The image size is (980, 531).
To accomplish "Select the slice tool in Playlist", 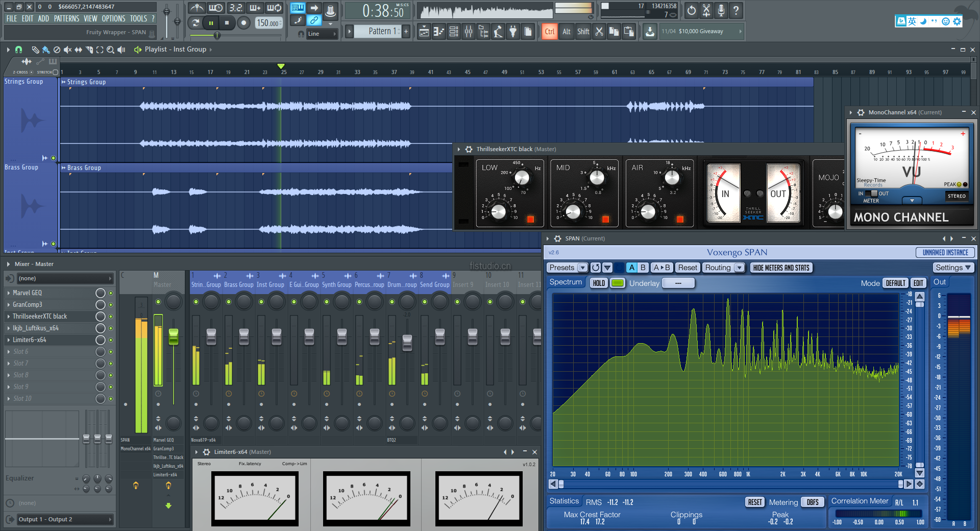I will click(89, 50).
